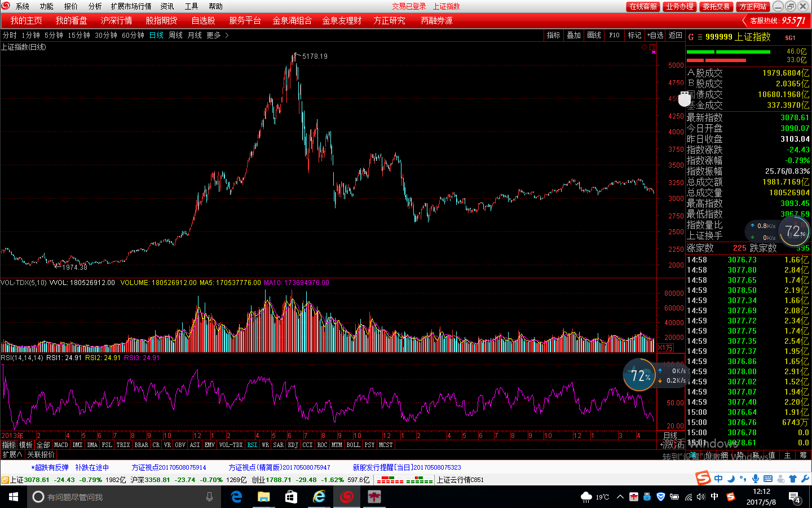Open the 方正研究 tab
Viewport: 812px width, 508px height.
pos(389,20)
